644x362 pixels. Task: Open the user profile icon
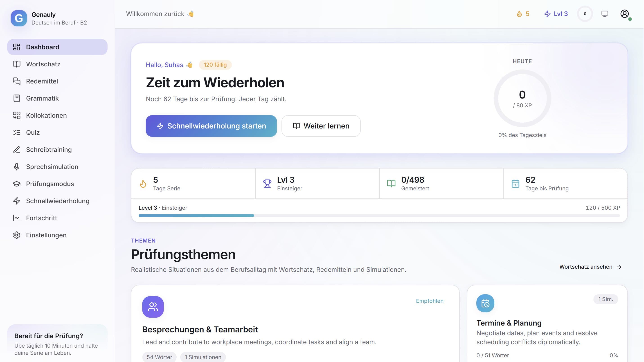click(x=624, y=14)
